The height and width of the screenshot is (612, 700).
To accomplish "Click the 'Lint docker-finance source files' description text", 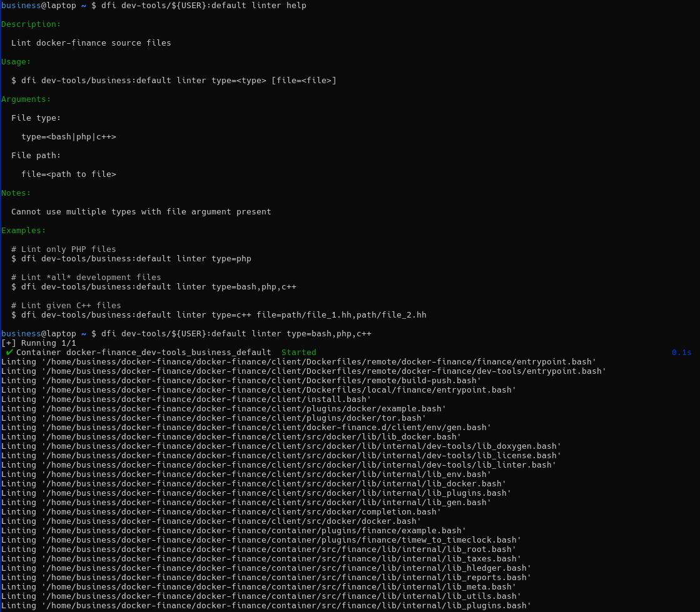I will (x=91, y=43).
